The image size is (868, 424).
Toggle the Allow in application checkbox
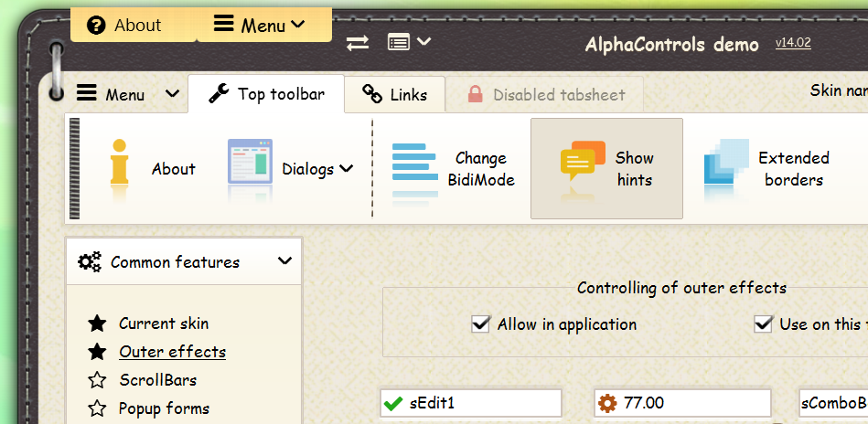coord(480,323)
